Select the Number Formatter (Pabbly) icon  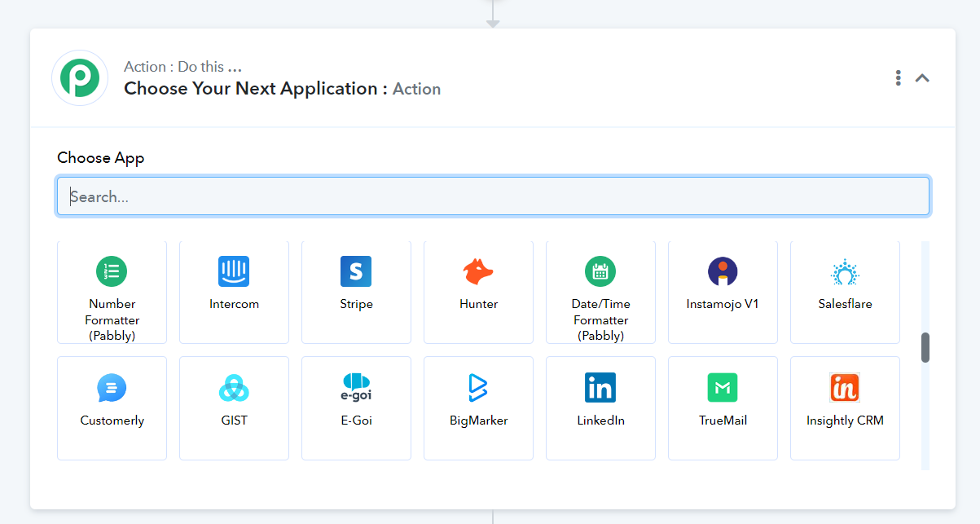pos(112,271)
